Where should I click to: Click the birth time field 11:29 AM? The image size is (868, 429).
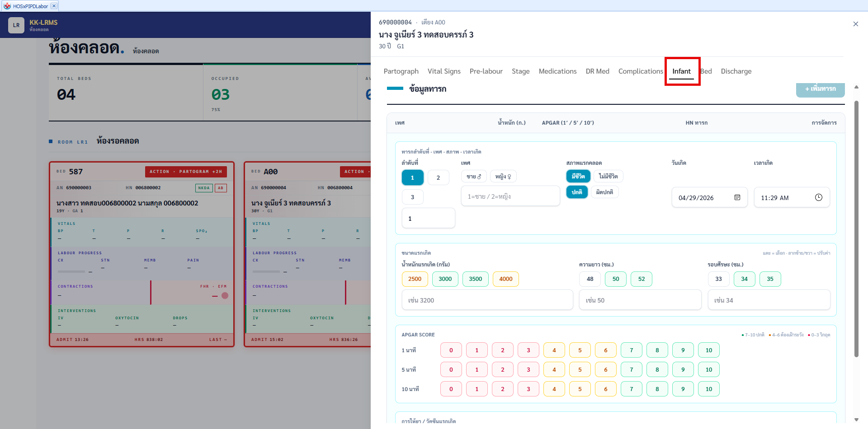pyautogui.click(x=792, y=198)
